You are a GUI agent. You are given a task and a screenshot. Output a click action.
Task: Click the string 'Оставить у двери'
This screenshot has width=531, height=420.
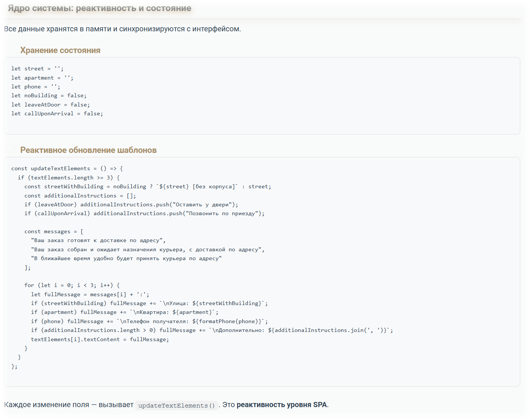(203, 204)
